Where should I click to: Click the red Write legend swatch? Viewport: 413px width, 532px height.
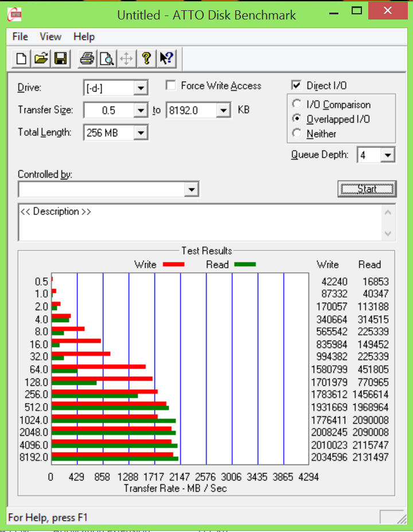coord(173,264)
